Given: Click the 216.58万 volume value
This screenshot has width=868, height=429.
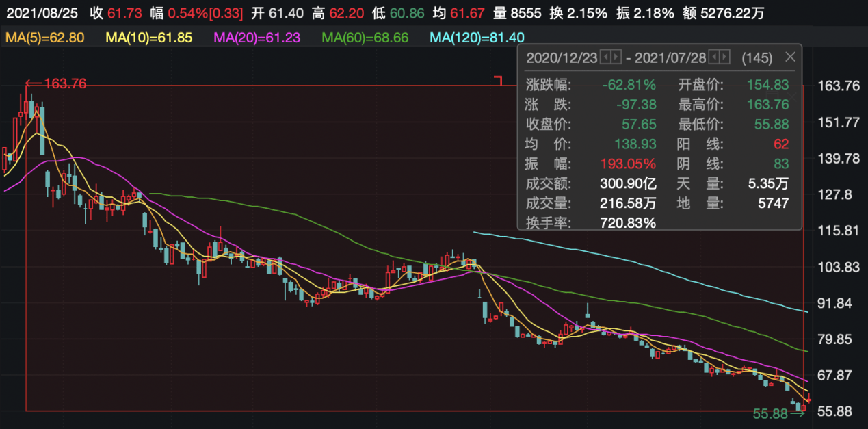Looking at the screenshot, I should pyautogui.click(x=628, y=203).
